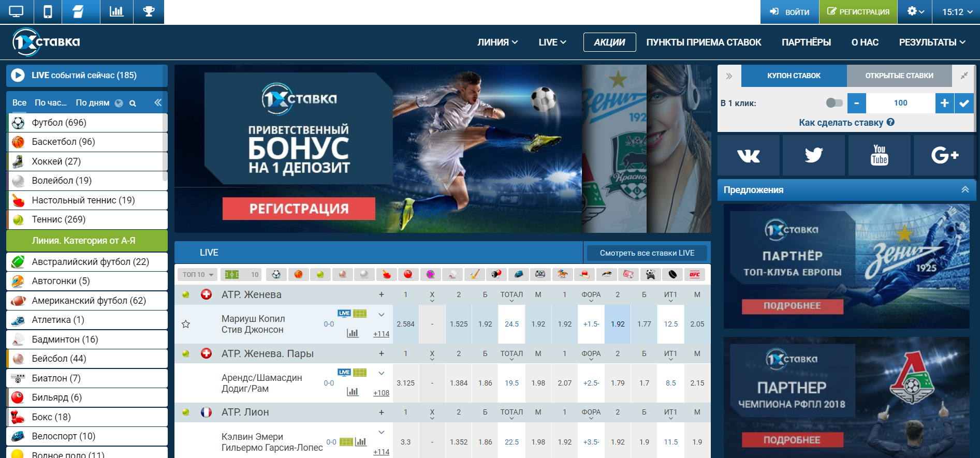Expand РЕЗУЛЬТАТЫ dropdown menu
The width and height of the screenshot is (980, 458).
tap(932, 42)
